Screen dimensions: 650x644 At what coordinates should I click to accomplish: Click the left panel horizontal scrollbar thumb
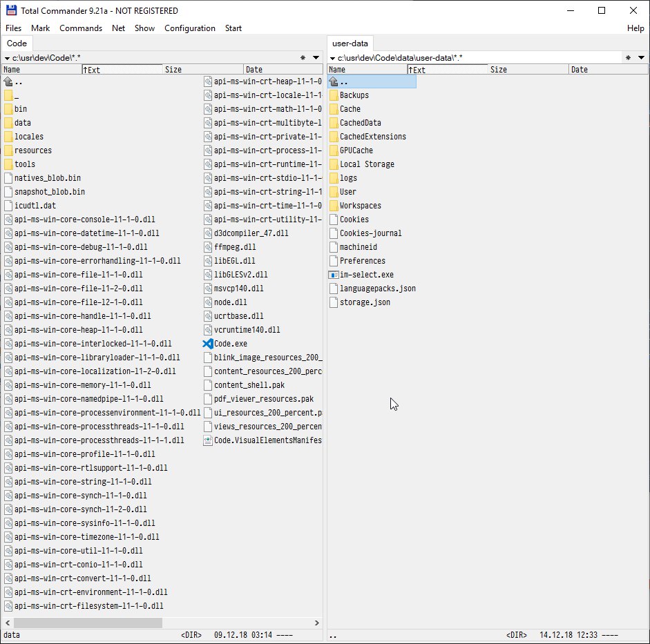(x=88, y=623)
